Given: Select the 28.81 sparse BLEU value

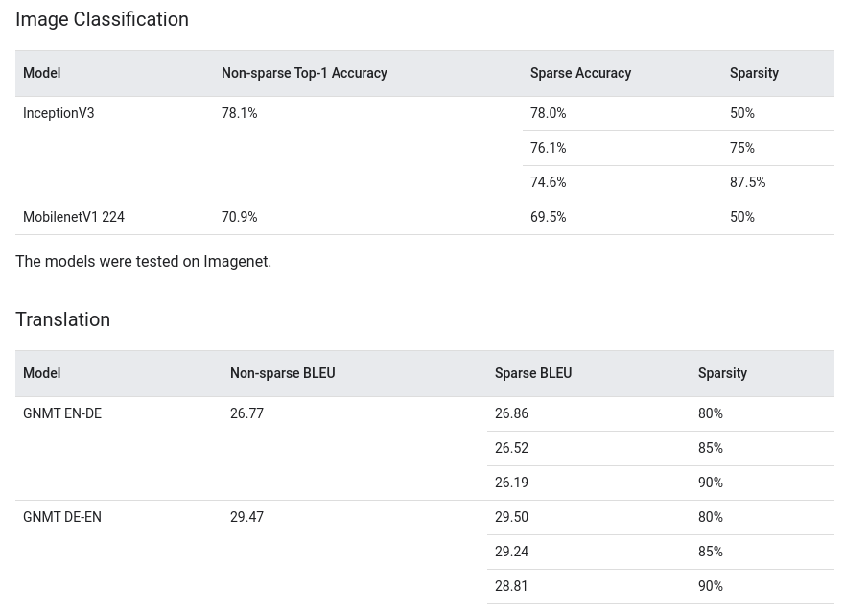Looking at the screenshot, I should 511,586.
